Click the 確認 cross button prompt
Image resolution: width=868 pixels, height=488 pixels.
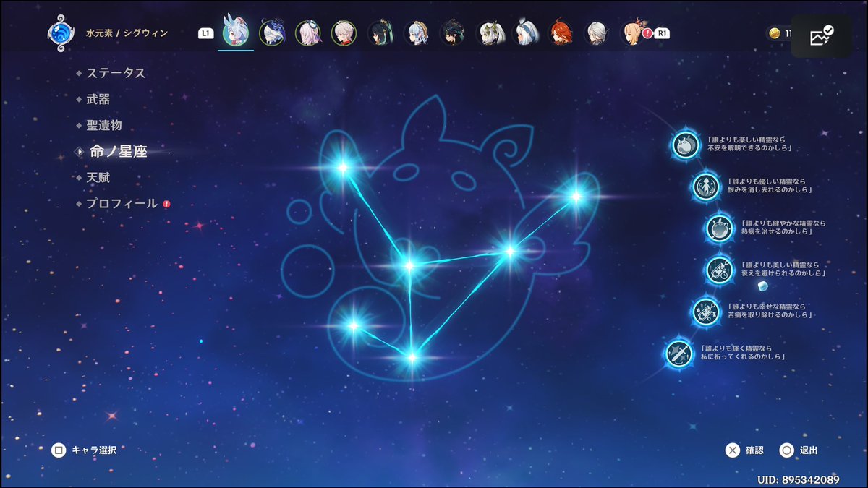click(x=733, y=450)
